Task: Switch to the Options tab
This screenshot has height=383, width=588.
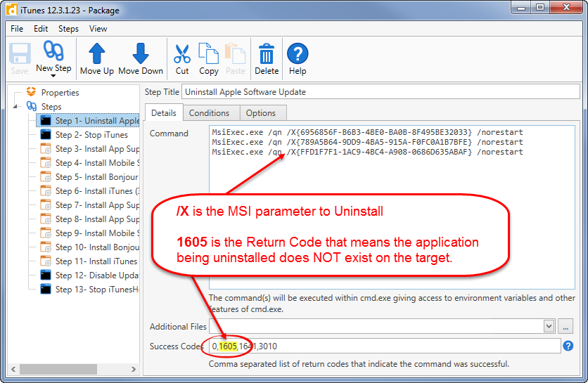Action: [x=260, y=113]
